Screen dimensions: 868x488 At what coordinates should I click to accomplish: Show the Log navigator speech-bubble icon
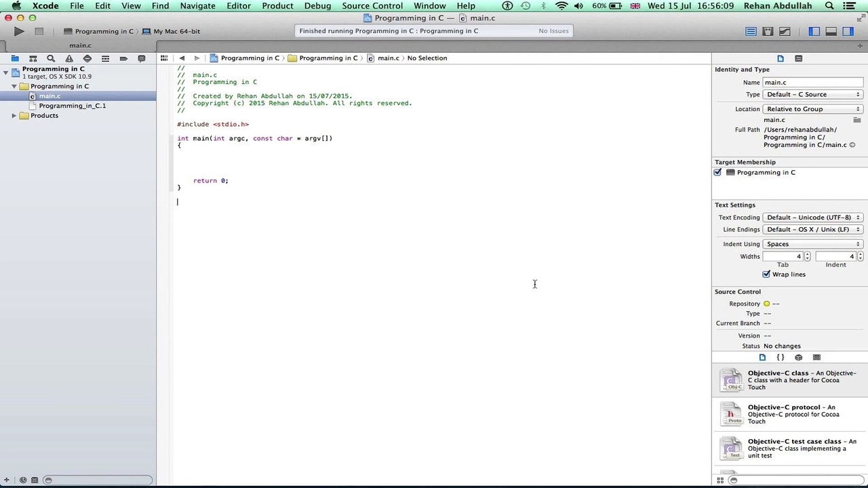(141, 59)
